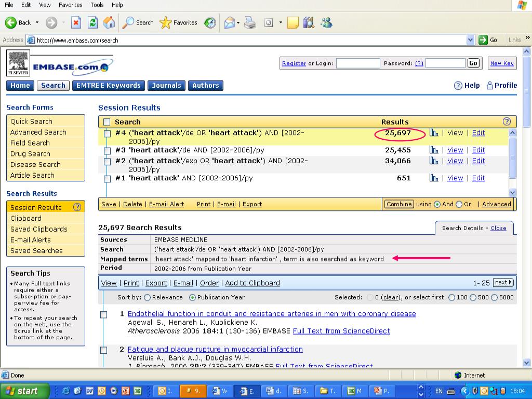Image resolution: width=532 pixels, height=399 pixels.
Task: Open the Endothelial function article title
Action: pos(272,313)
